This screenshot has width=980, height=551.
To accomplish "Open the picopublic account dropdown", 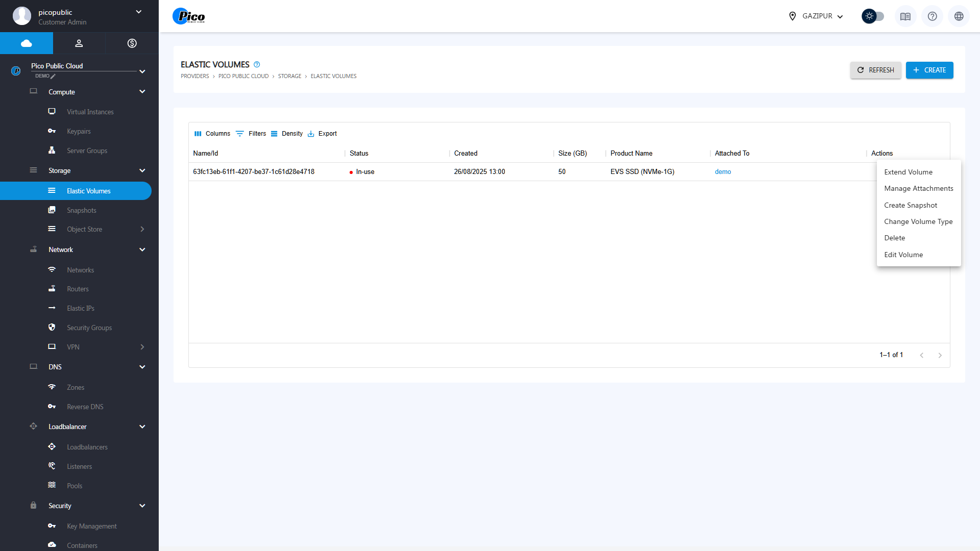I will pos(138,12).
